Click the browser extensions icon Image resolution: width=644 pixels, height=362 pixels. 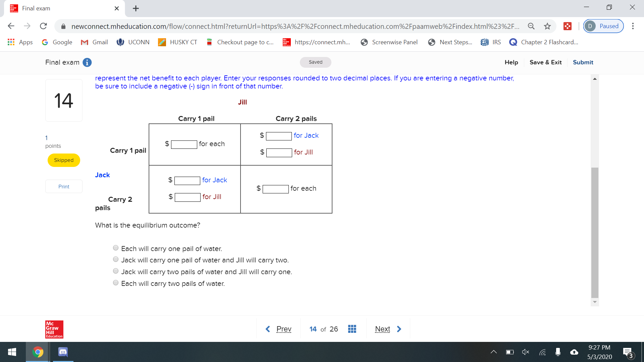(568, 26)
